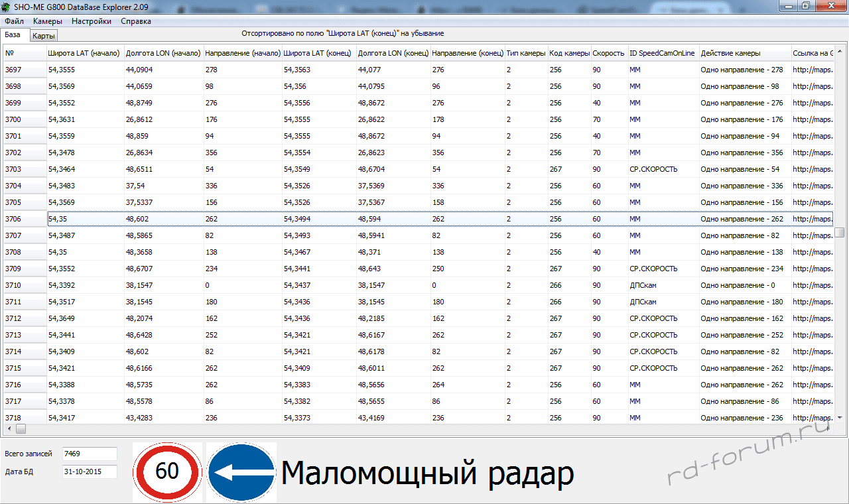Sort by ID SpeedCamOnLine column header

point(663,53)
